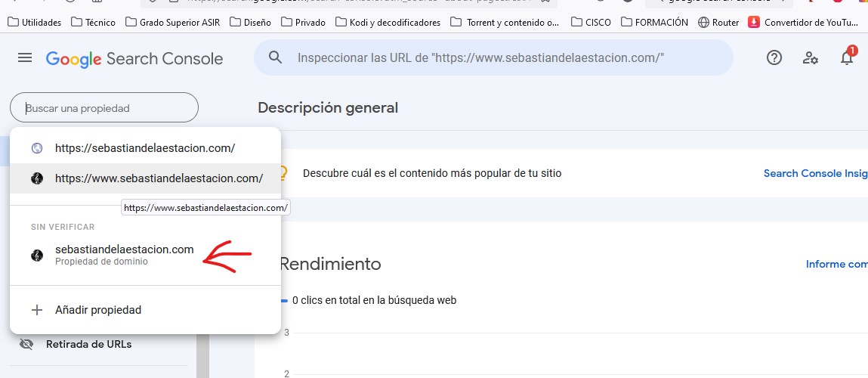The width and height of the screenshot is (868, 378).
Task: Click the sidebar vertical scrollbar
Action: (203, 355)
